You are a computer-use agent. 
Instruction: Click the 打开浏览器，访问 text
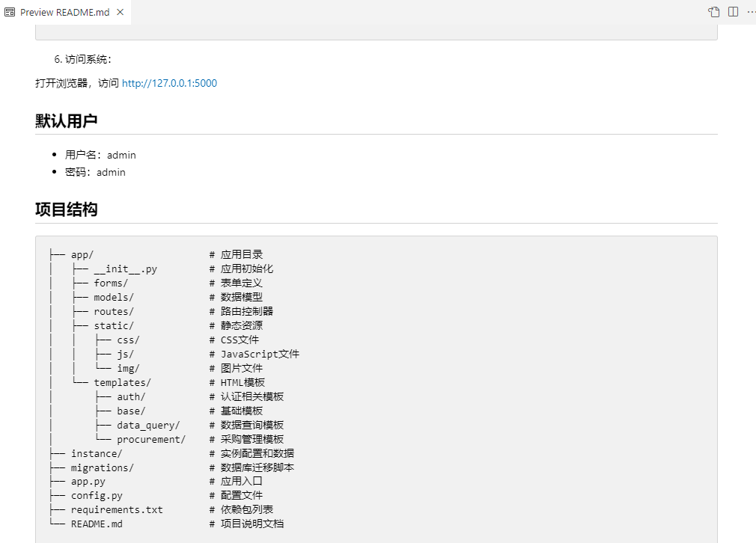click(x=76, y=83)
